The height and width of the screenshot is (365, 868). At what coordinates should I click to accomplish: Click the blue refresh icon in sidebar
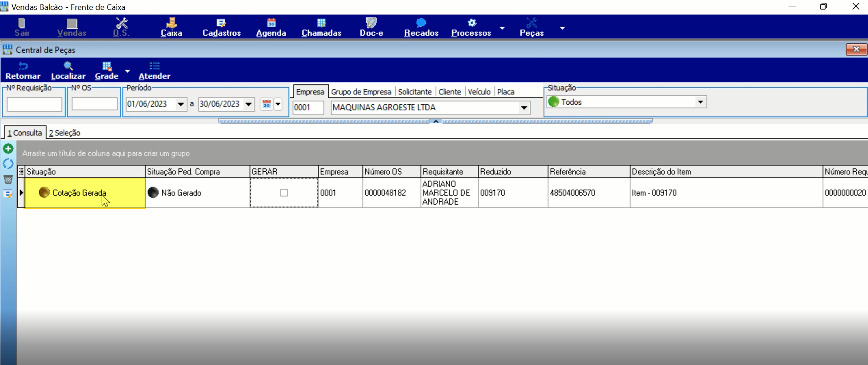[x=8, y=164]
